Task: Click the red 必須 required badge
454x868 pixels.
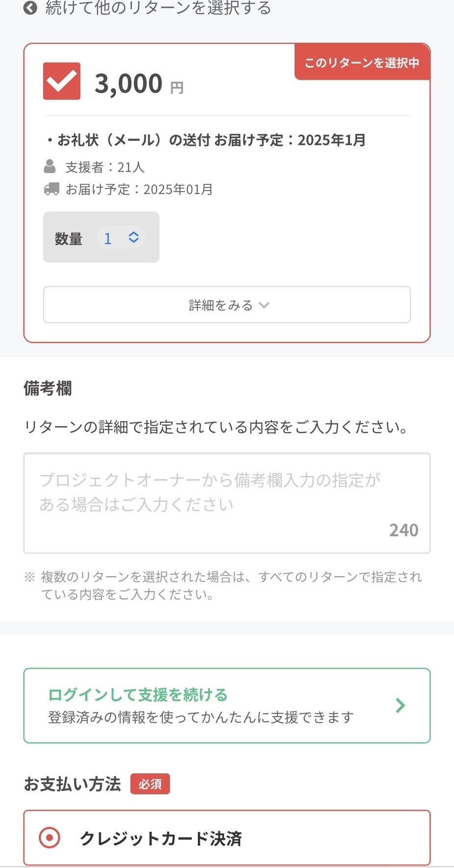Action: [x=150, y=784]
